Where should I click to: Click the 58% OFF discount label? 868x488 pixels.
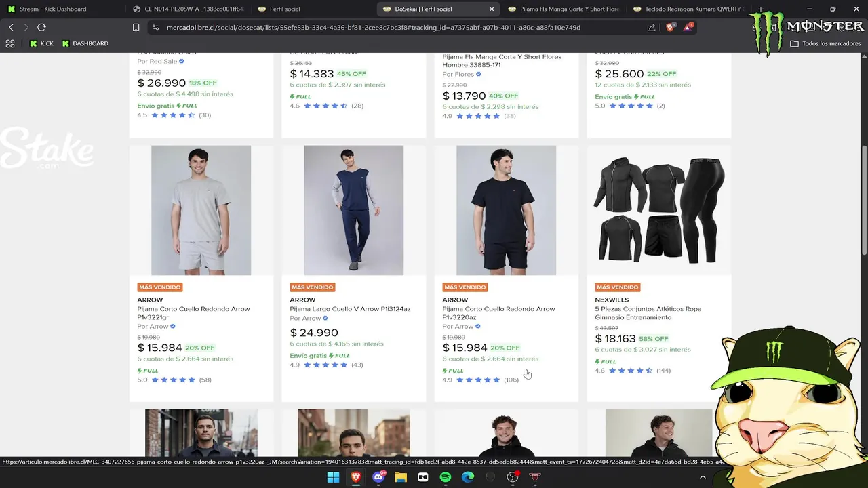tap(654, 339)
